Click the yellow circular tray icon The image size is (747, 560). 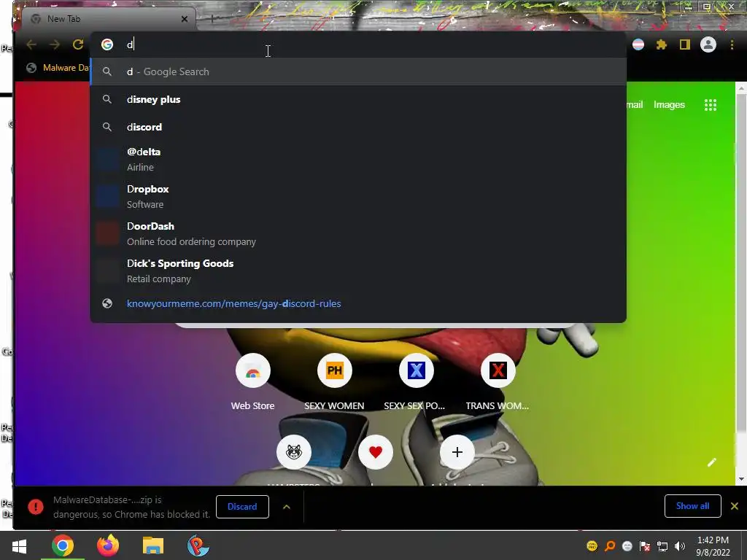pyautogui.click(x=592, y=546)
